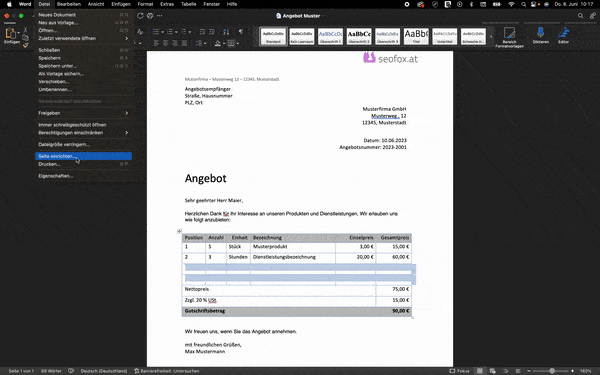Expand 'Zuletzt verwendete öffnen' submenu

pyautogui.click(x=83, y=38)
